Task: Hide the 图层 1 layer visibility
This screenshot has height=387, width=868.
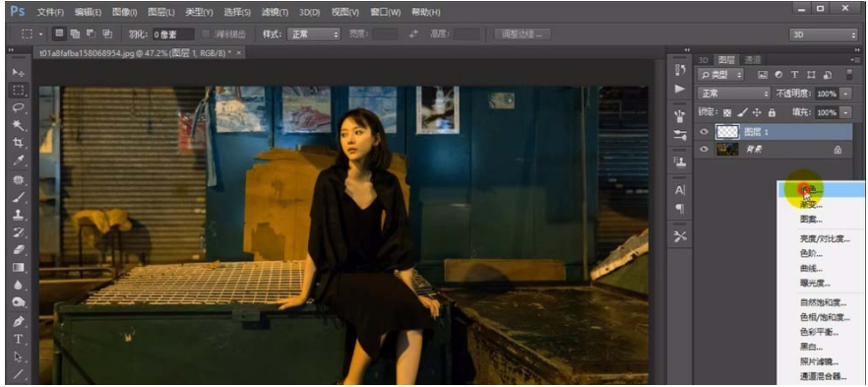Action: click(705, 132)
